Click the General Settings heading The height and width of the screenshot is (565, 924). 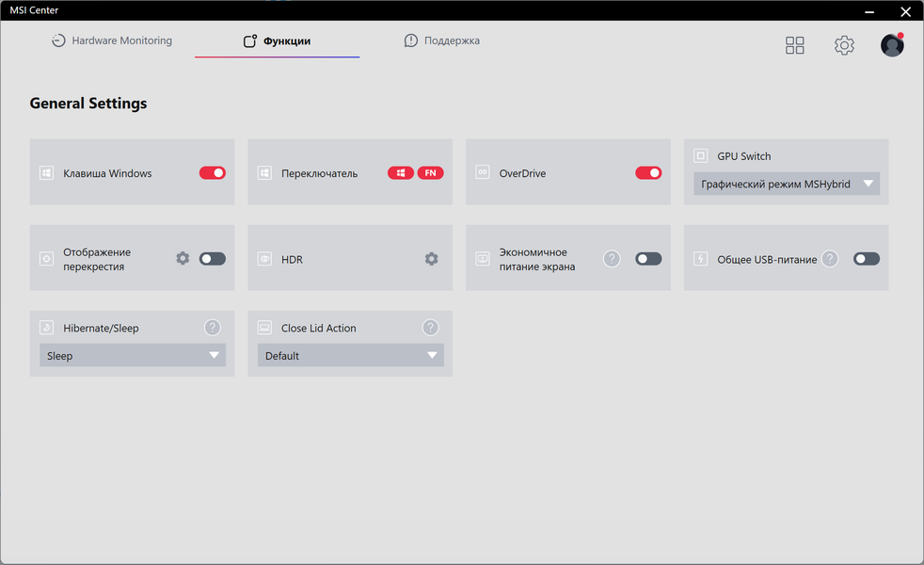pos(88,104)
